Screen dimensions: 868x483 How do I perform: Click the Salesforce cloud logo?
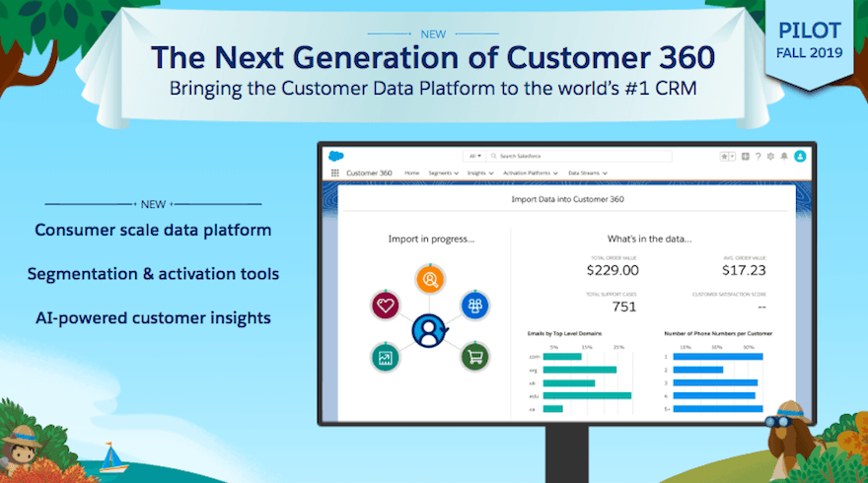coord(335,156)
